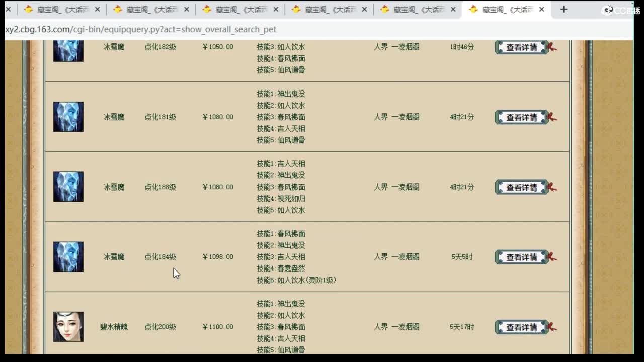Open 查看详情 for 碧水精魄
The width and height of the screenshot is (644, 362).
(x=522, y=327)
